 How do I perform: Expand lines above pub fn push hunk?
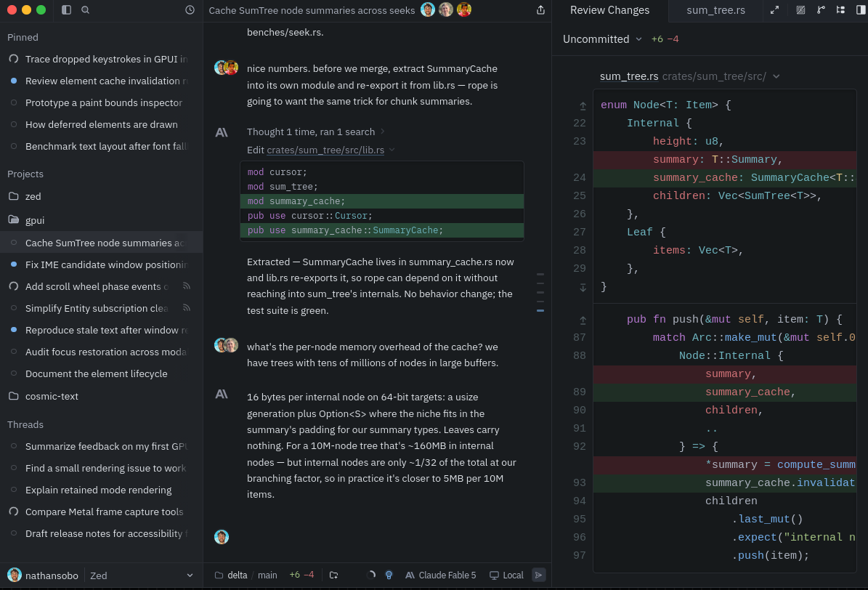point(583,320)
